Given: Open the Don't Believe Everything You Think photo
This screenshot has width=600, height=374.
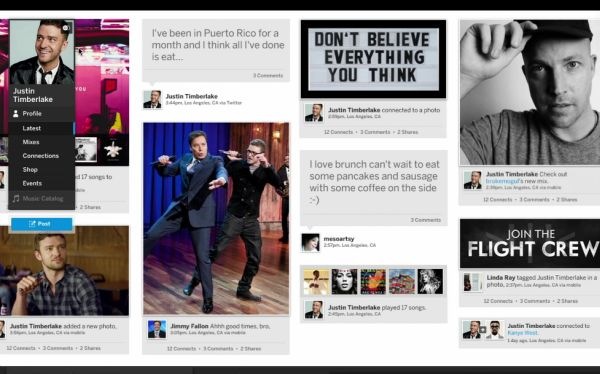Looking at the screenshot, I should (373, 59).
